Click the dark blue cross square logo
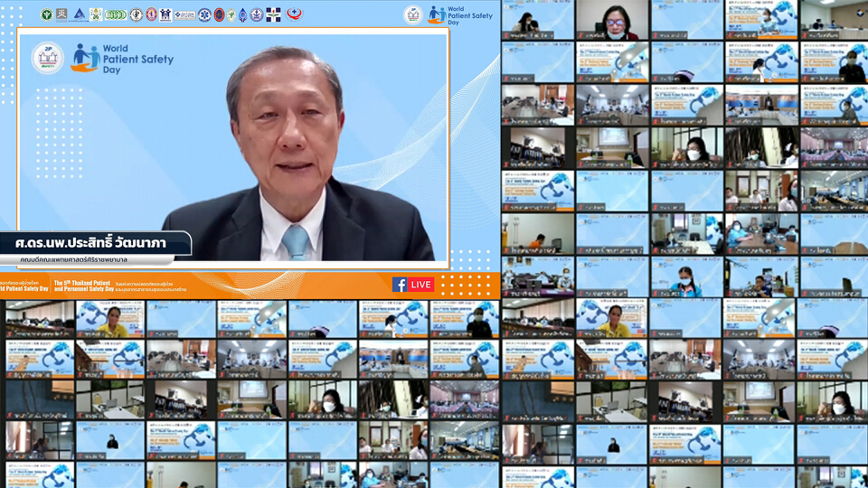Screen dimensions: 868x488 coord(273,14)
